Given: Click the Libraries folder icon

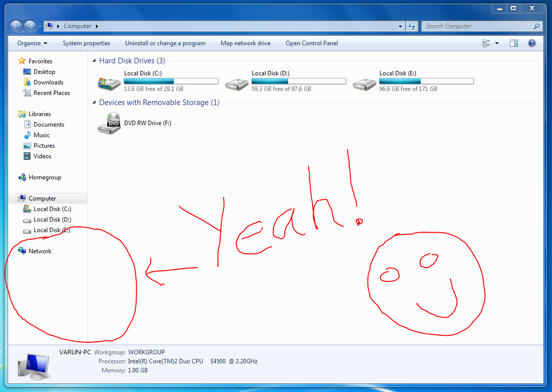Looking at the screenshot, I should [22, 114].
